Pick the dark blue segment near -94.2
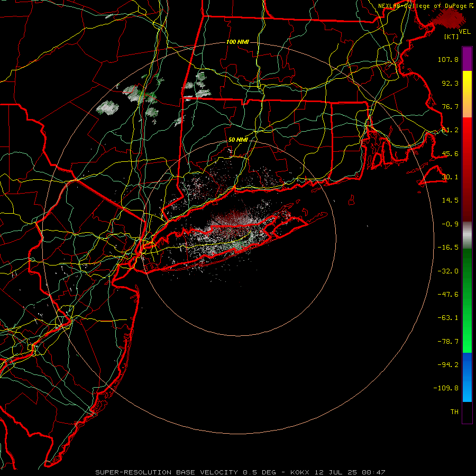The height and width of the screenshot is (476, 476). tap(467, 364)
